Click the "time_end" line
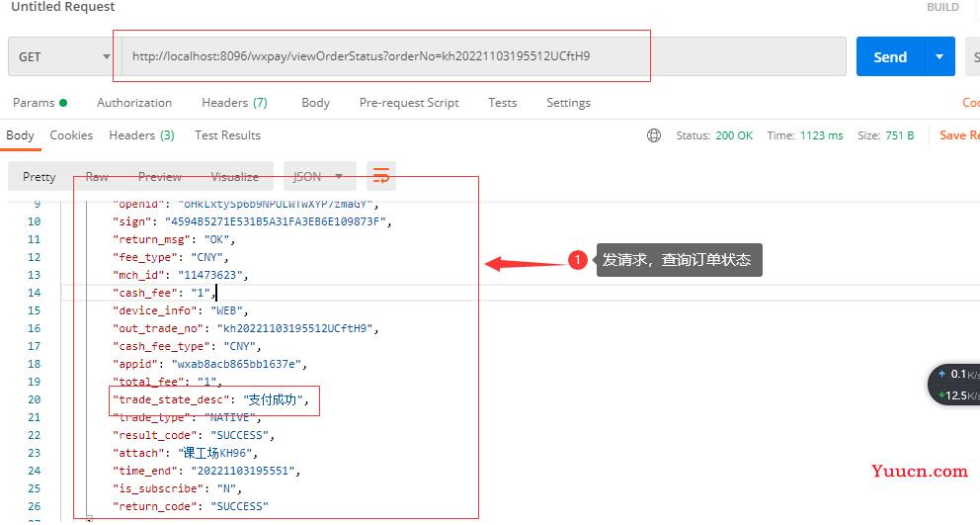 [206, 471]
